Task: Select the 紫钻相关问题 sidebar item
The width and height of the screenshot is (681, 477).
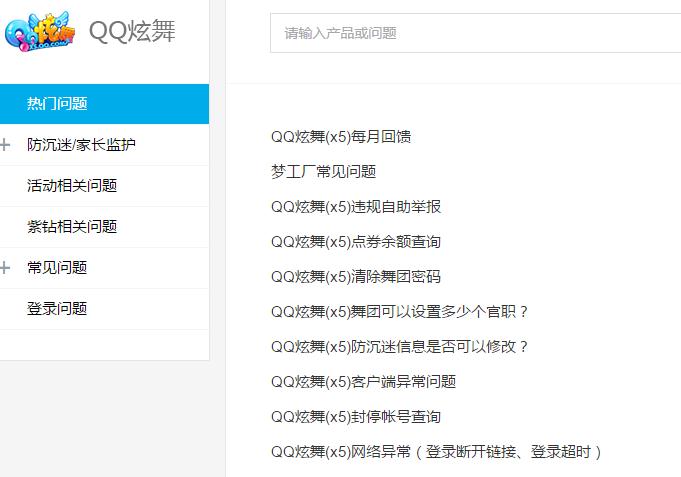Action: [72, 227]
